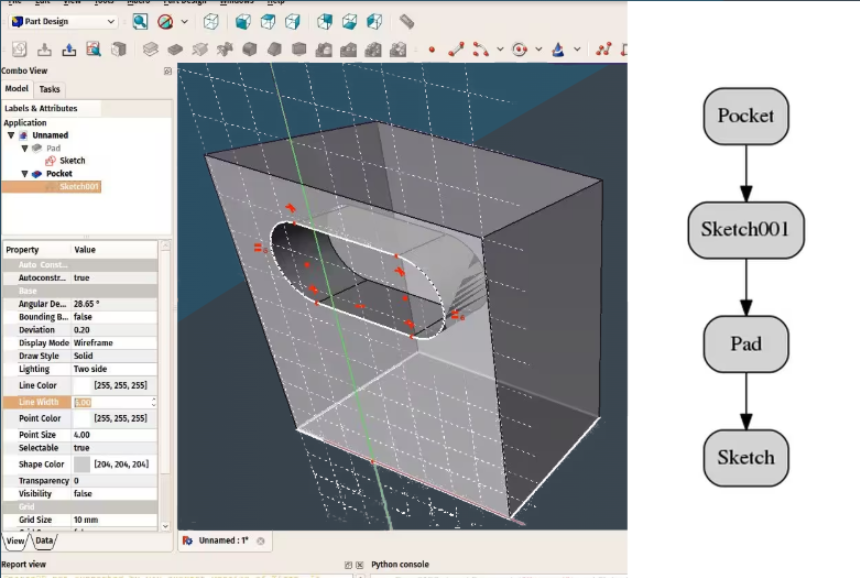Click the Shape Color gray swatch
The image size is (860, 578).
pos(82,464)
